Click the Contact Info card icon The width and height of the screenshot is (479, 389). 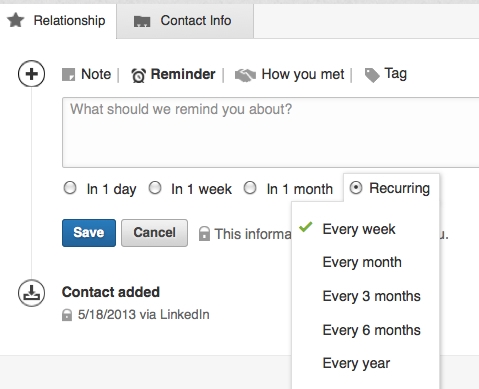click(x=142, y=21)
